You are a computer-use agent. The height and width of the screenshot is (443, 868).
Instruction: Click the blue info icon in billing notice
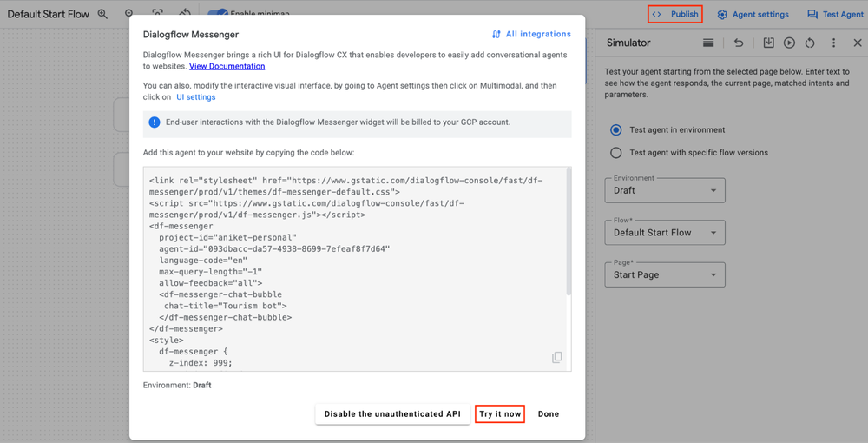click(155, 122)
